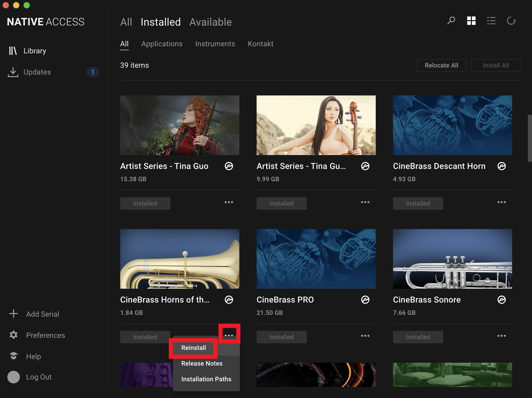Click Installed button for Artist Series 9.99 GB

point(282,203)
